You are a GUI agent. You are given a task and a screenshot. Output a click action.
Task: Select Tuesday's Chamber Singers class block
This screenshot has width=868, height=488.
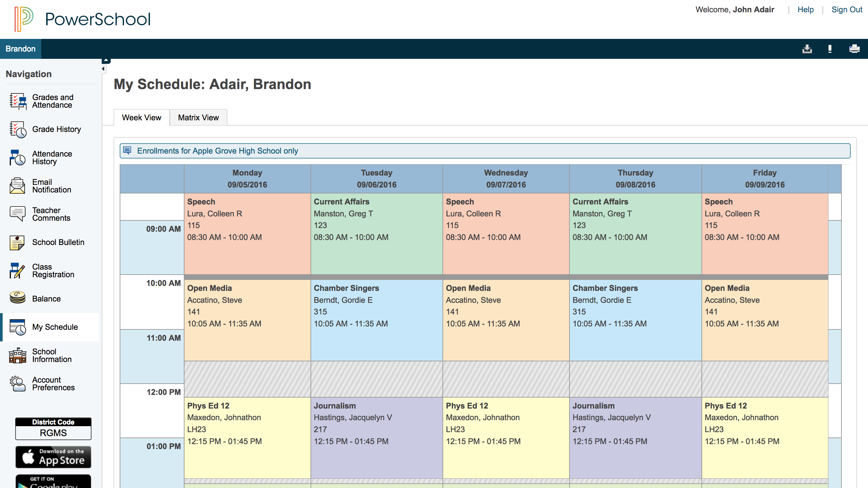coord(377,320)
